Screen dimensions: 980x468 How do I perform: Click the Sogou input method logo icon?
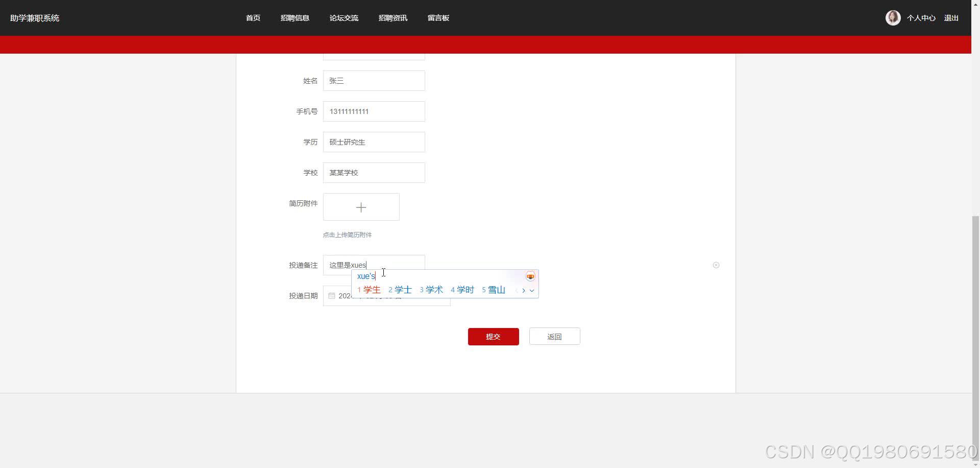tap(530, 276)
